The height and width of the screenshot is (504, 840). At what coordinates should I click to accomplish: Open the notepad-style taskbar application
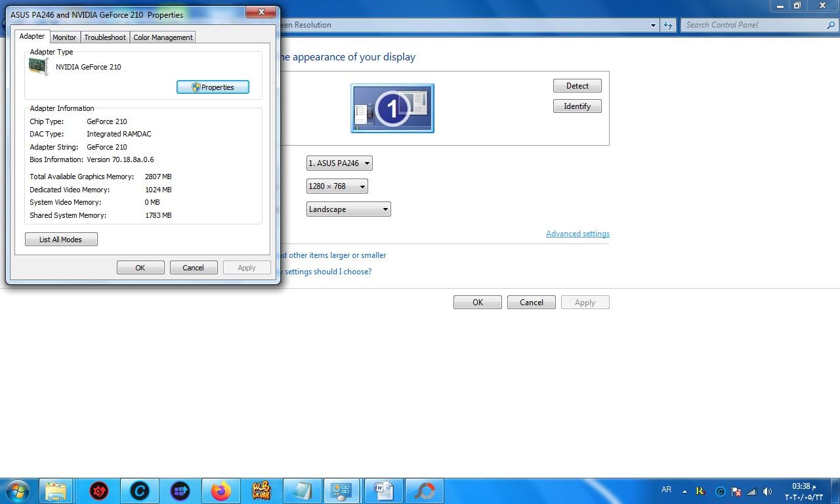[x=302, y=491]
